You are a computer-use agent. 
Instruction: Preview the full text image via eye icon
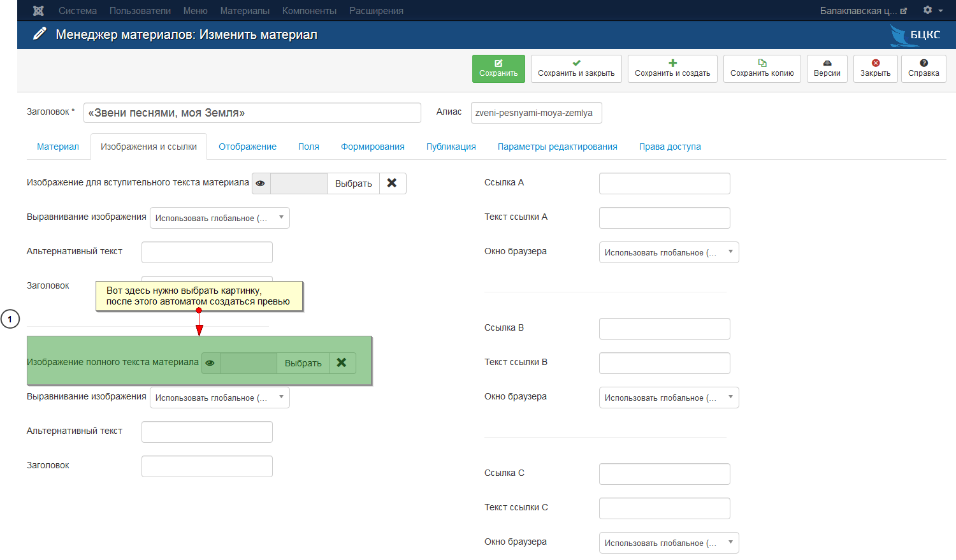210,363
